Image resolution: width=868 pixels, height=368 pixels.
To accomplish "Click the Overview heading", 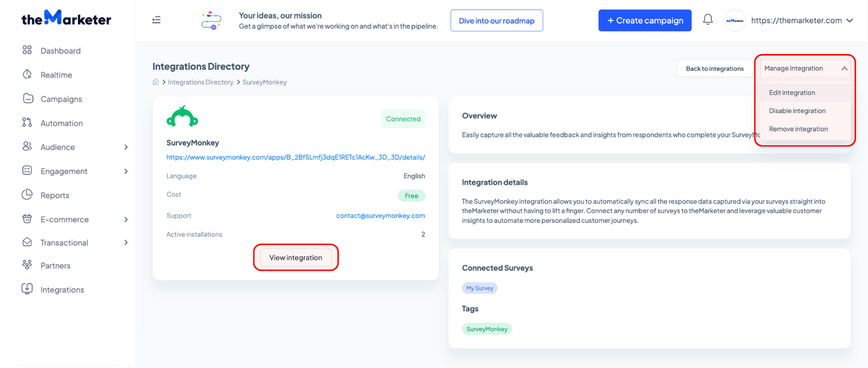I will click(479, 116).
